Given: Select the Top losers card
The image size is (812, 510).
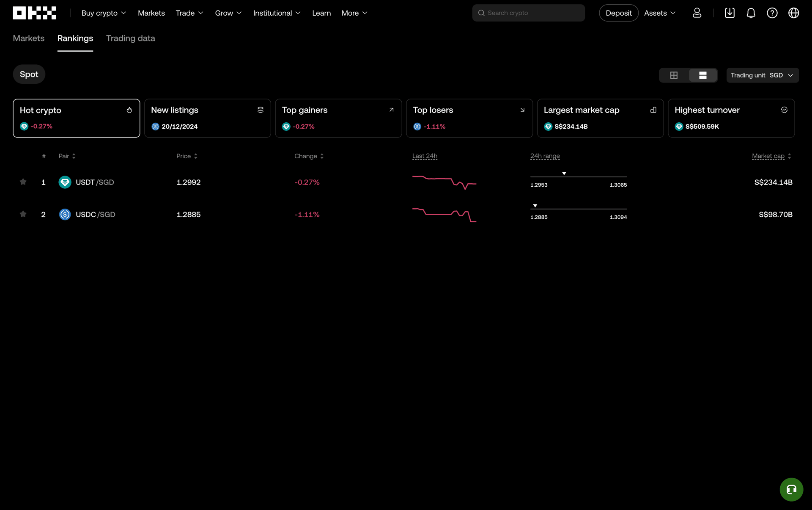Looking at the screenshot, I should tap(469, 118).
